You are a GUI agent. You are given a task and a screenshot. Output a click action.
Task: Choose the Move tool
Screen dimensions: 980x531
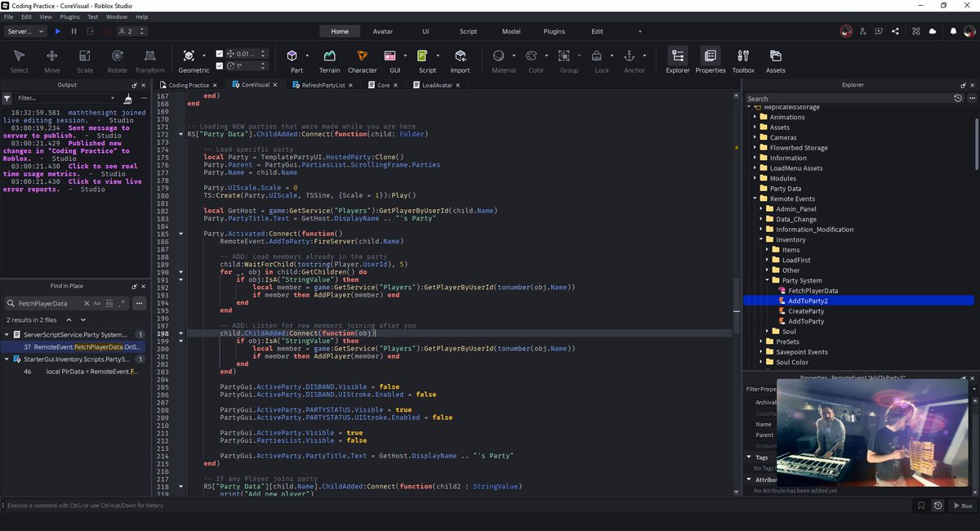pos(51,56)
